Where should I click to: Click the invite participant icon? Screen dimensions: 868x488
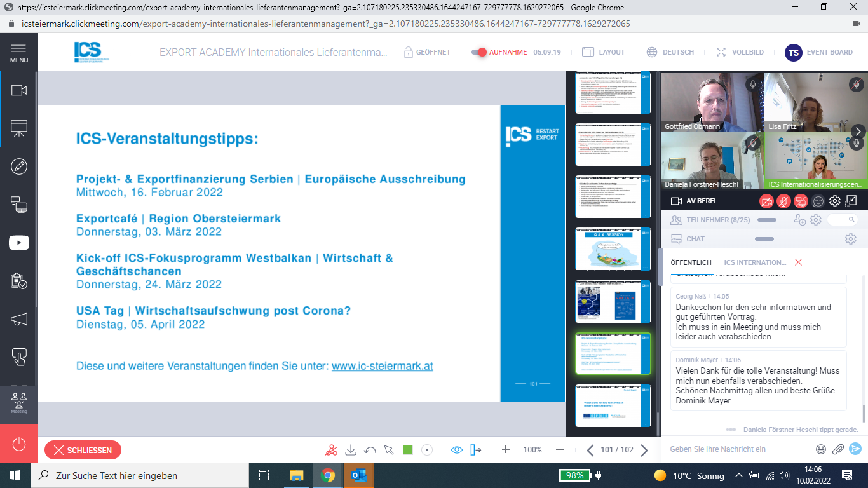click(x=799, y=220)
